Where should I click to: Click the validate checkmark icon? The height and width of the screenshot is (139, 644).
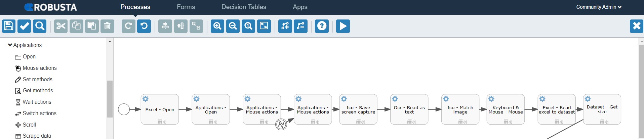(24, 26)
